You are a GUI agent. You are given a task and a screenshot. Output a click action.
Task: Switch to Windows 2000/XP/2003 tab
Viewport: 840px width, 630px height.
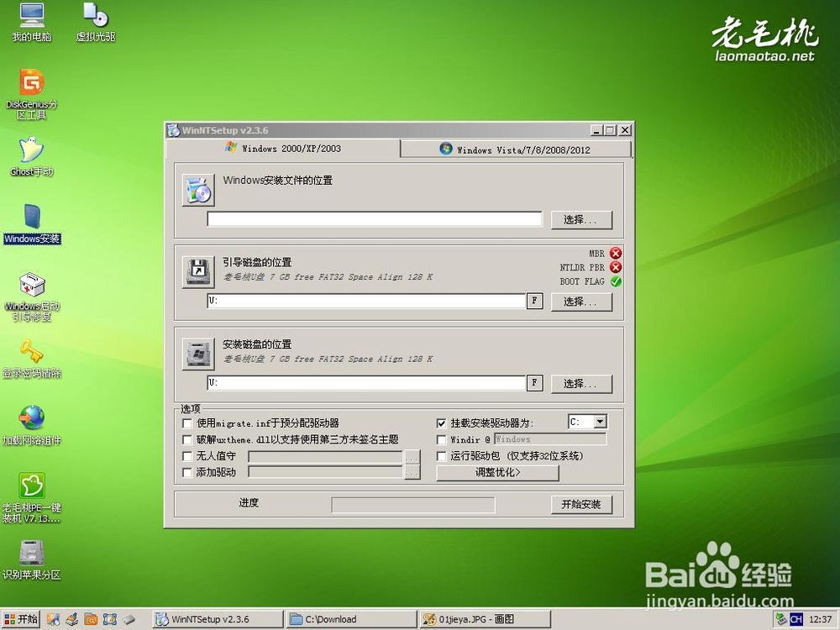click(x=283, y=149)
